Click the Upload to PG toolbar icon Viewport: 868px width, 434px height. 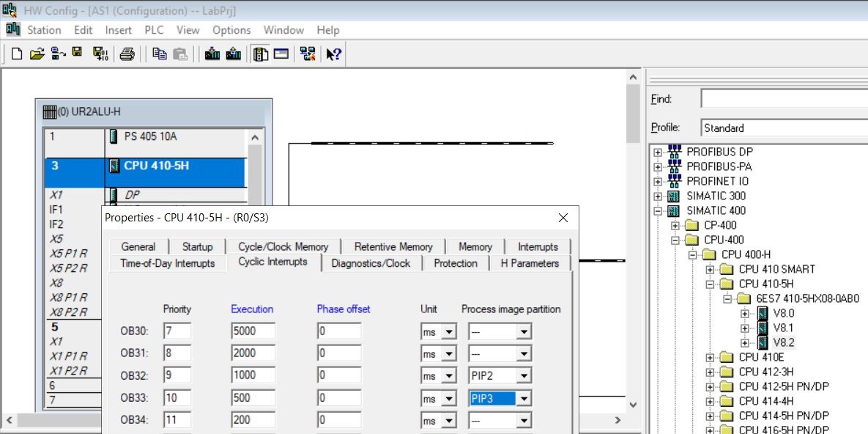click(234, 54)
